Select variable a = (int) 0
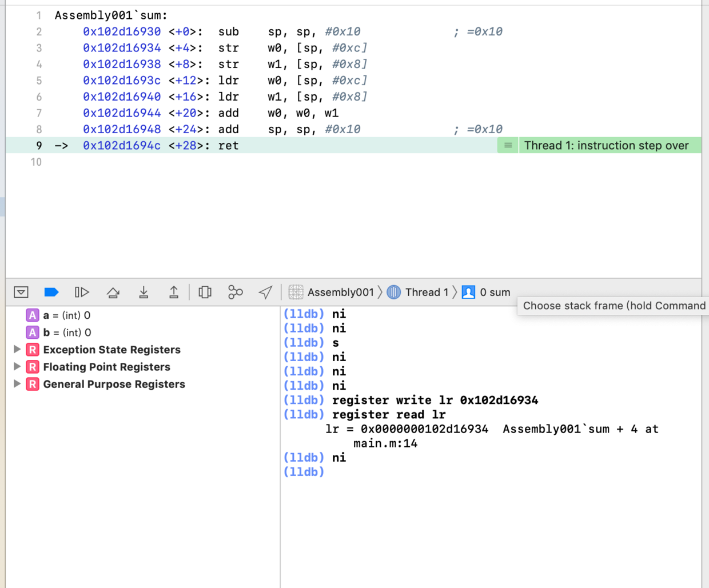The height and width of the screenshot is (588, 709). click(x=67, y=315)
